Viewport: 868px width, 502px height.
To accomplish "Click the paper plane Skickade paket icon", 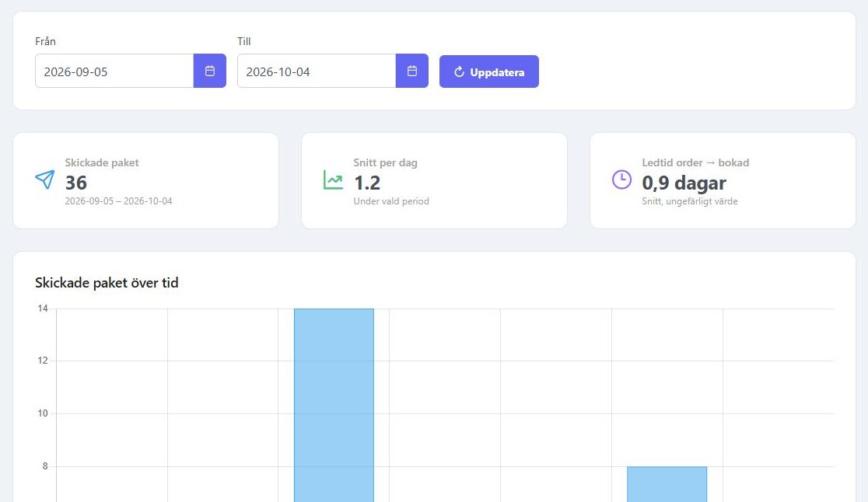I will point(45,180).
